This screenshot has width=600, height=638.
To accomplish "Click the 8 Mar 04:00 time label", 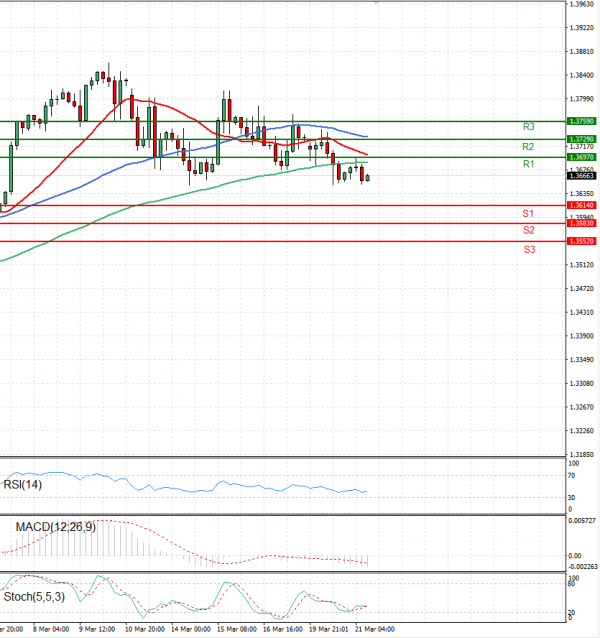I will pyautogui.click(x=51, y=629).
